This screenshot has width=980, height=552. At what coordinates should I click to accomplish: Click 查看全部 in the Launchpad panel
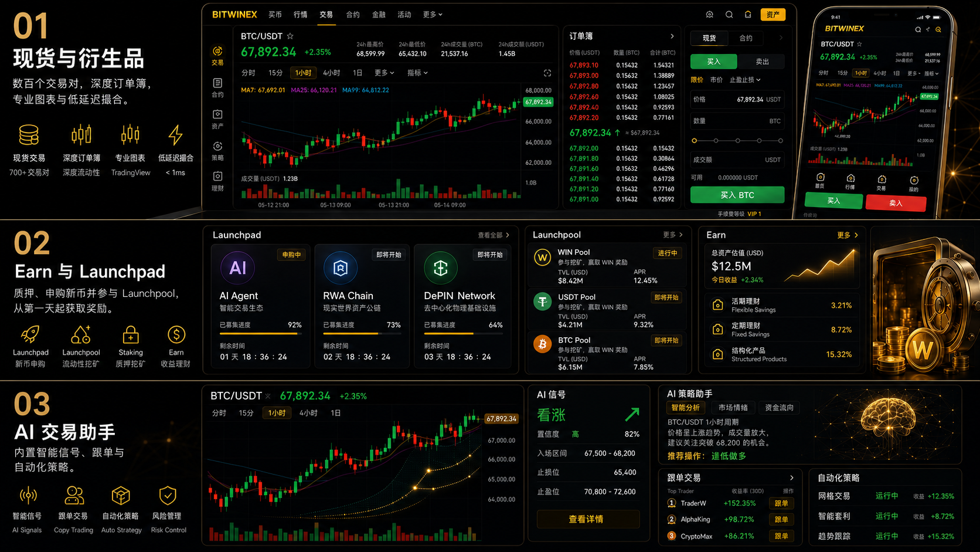494,235
